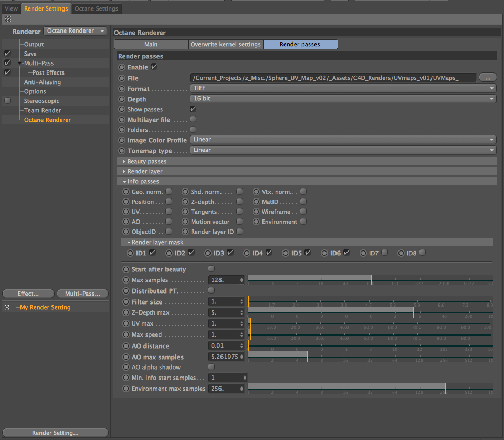Click the icon beside My Render Setting

(7, 307)
